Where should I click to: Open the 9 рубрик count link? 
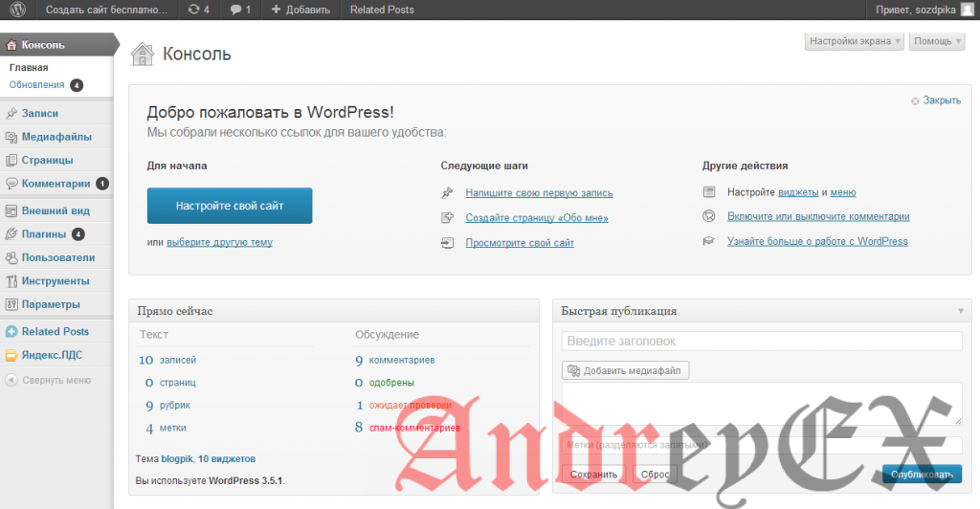coord(168,406)
